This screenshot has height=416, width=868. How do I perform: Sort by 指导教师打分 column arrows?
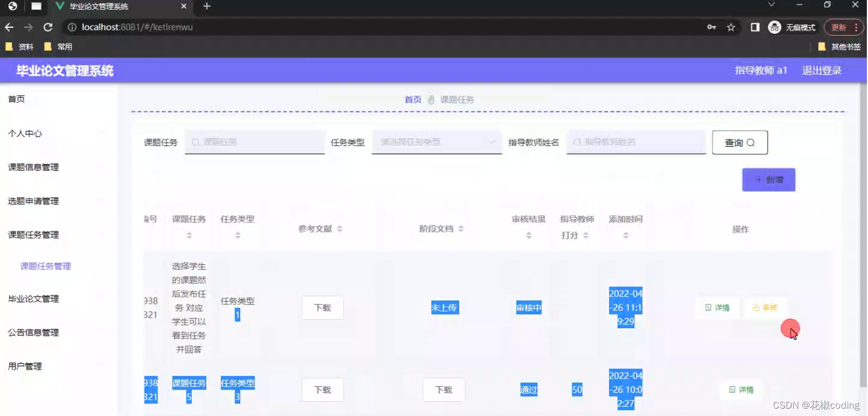pyautogui.click(x=586, y=235)
